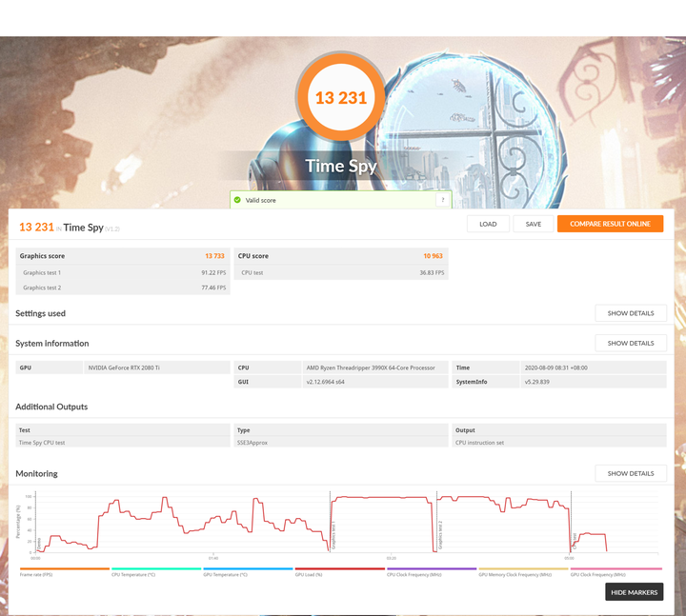Viewport: 686px width, 616px height.
Task: Click the Graphics score value 13 733
Action: click(214, 256)
